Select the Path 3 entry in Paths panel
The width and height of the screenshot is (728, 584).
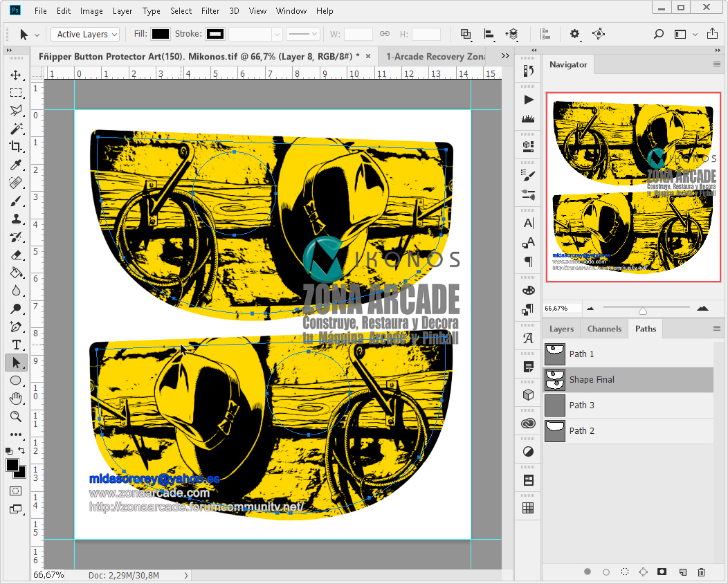[581, 405]
